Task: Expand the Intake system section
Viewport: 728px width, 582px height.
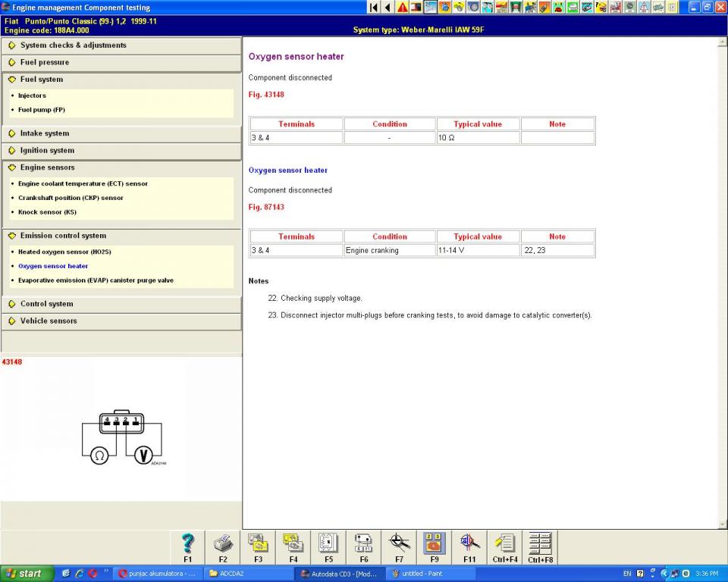Action: [121, 133]
